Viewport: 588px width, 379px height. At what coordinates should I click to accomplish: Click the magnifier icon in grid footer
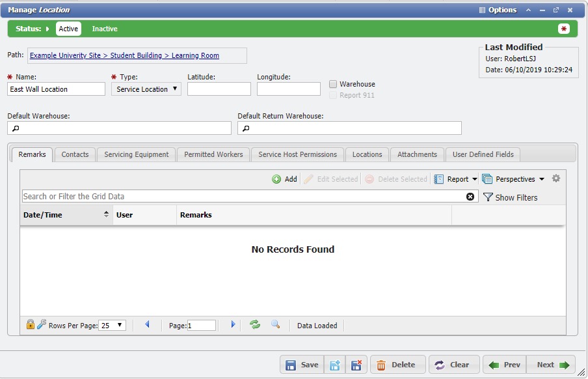pos(275,325)
